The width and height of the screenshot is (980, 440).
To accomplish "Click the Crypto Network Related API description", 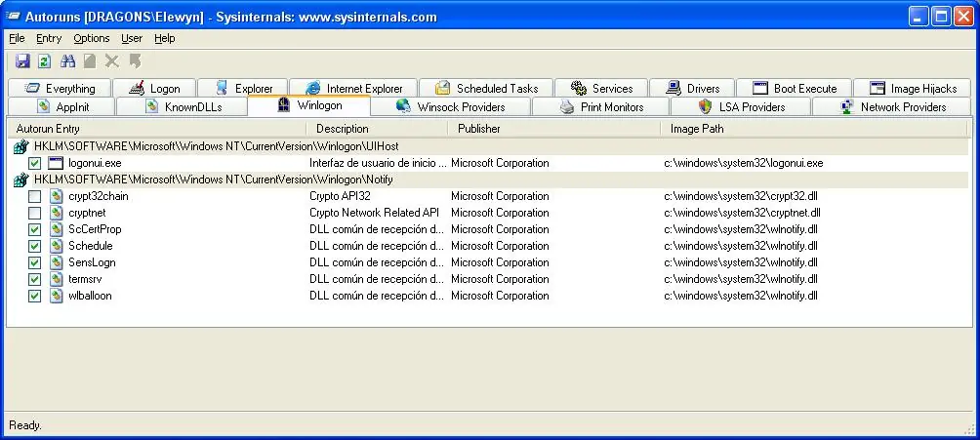I will 375,213.
